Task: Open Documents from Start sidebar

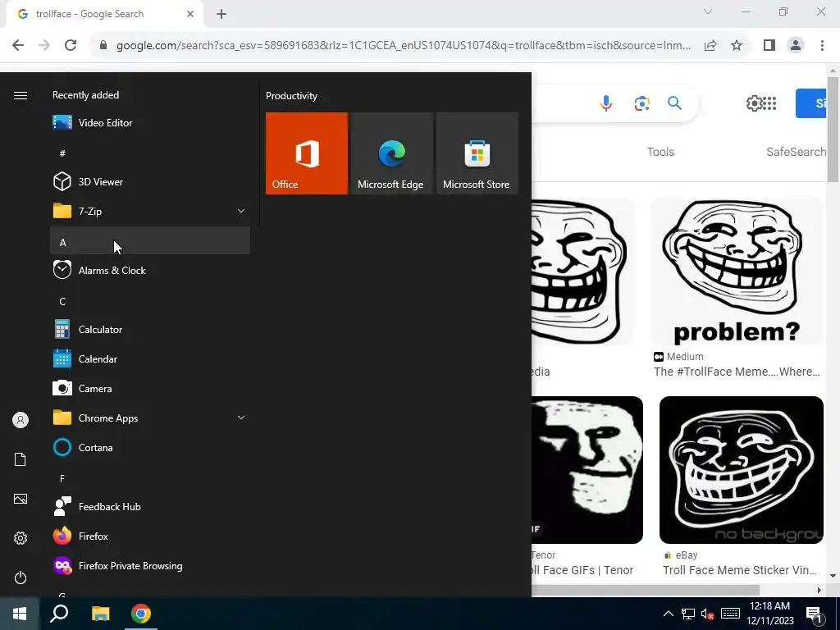Action: (x=21, y=459)
